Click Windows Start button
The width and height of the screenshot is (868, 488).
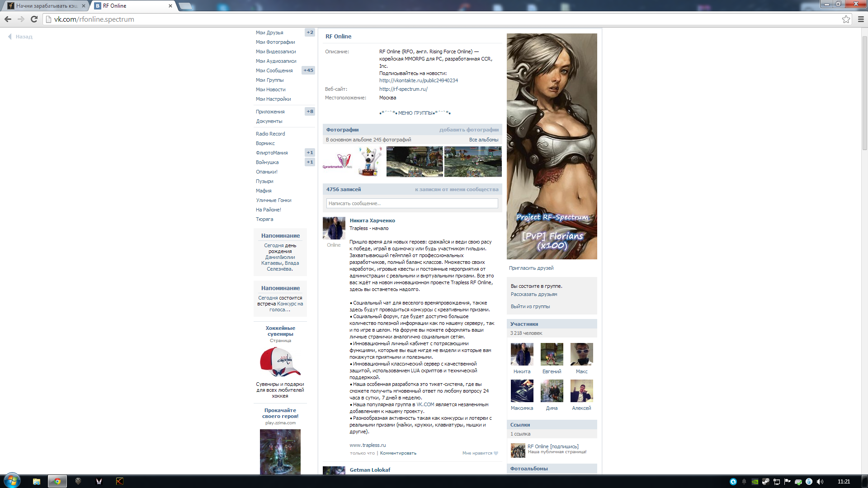(12, 481)
